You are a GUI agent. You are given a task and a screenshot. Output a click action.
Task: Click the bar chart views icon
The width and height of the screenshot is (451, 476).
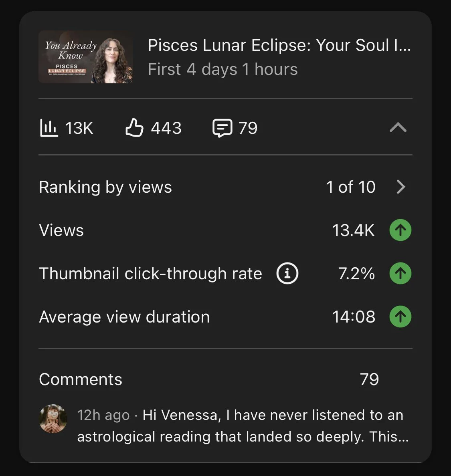coord(49,128)
